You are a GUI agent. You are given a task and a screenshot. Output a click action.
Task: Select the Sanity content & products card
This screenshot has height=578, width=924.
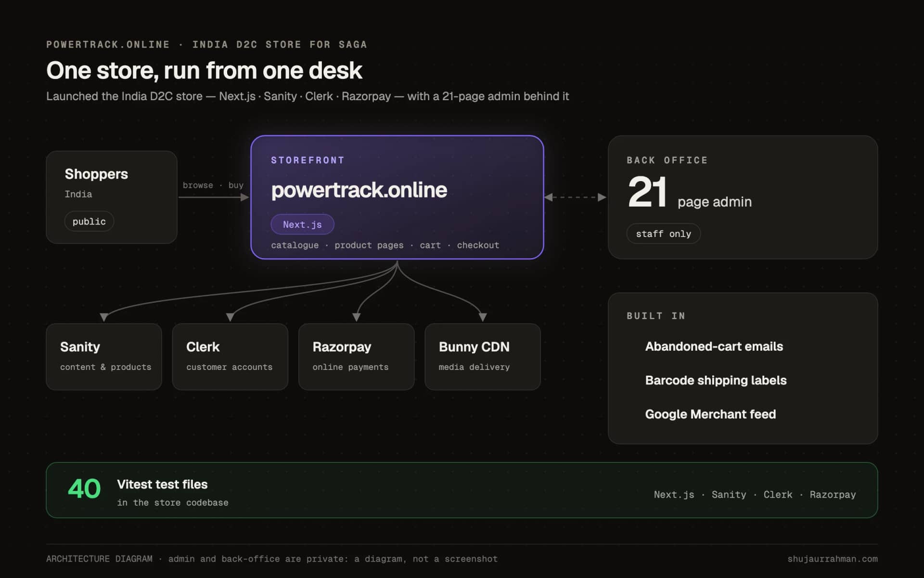click(x=104, y=357)
